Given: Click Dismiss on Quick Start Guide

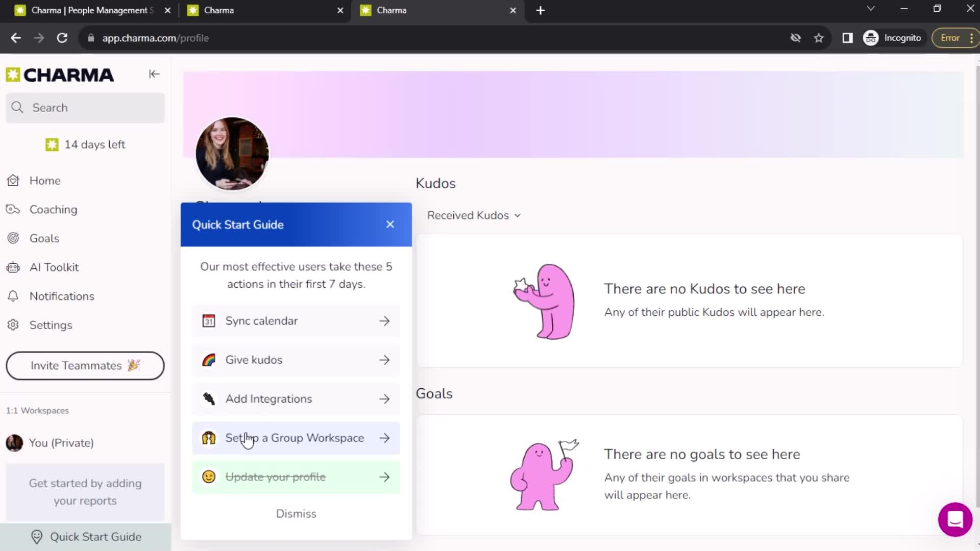Looking at the screenshot, I should pyautogui.click(x=297, y=513).
